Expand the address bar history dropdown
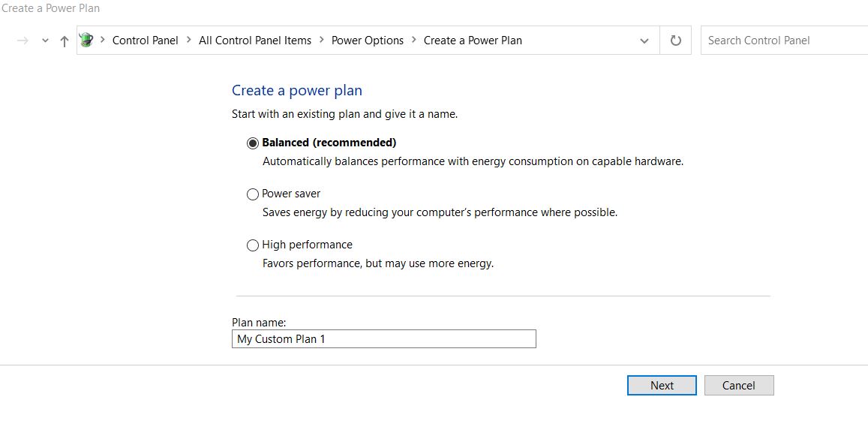 pyautogui.click(x=644, y=41)
